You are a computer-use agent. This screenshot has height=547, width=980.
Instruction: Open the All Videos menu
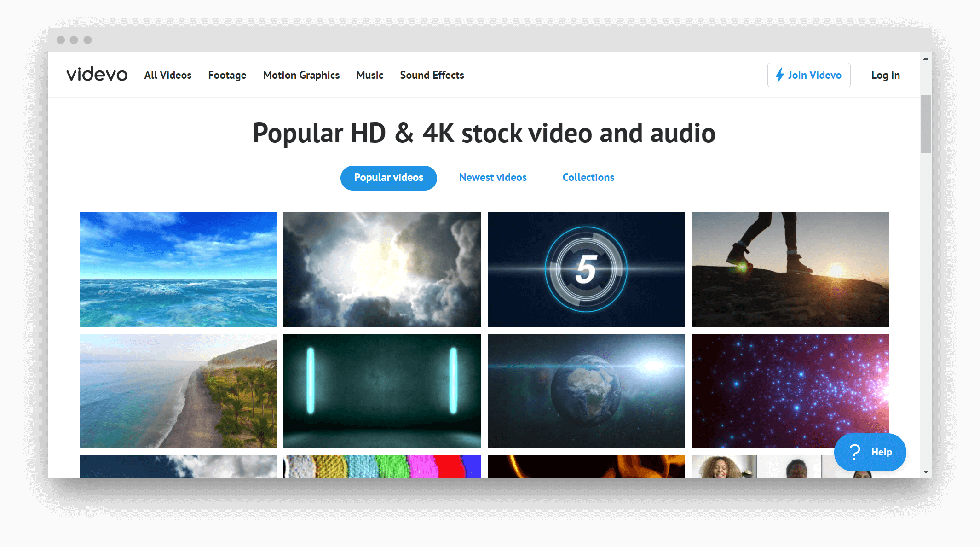coord(167,75)
